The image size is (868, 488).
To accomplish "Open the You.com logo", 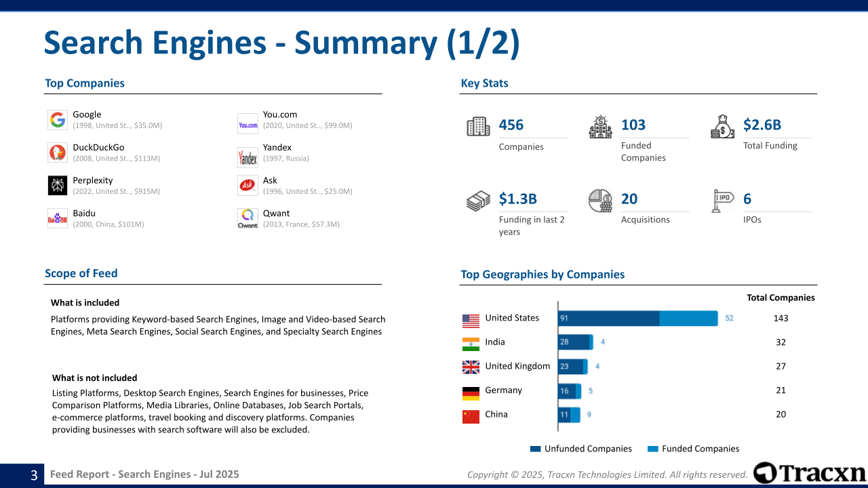I will (248, 125).
